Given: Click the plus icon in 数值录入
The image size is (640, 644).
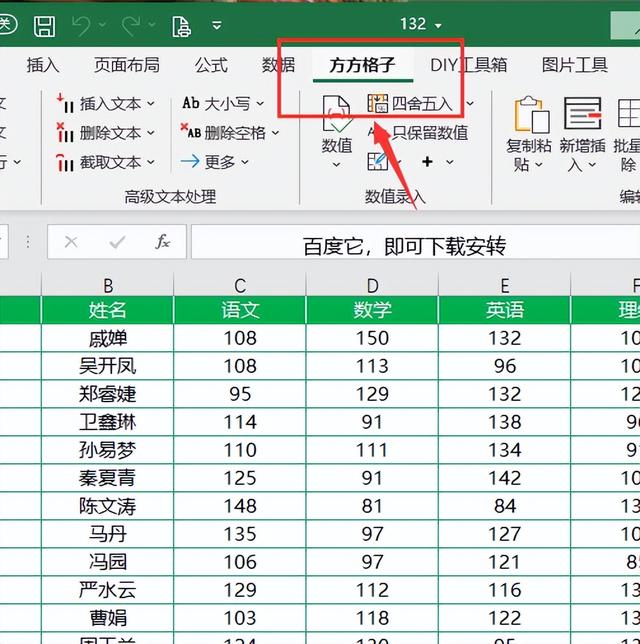Looking at the screenshot, I should (x=427, y=162).
